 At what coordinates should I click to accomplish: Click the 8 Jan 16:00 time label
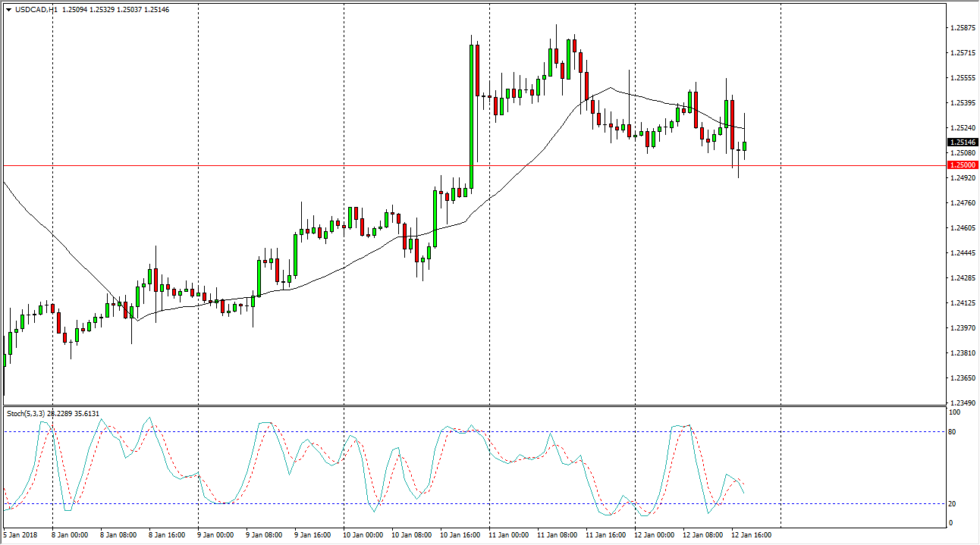(x=168, y=535)
